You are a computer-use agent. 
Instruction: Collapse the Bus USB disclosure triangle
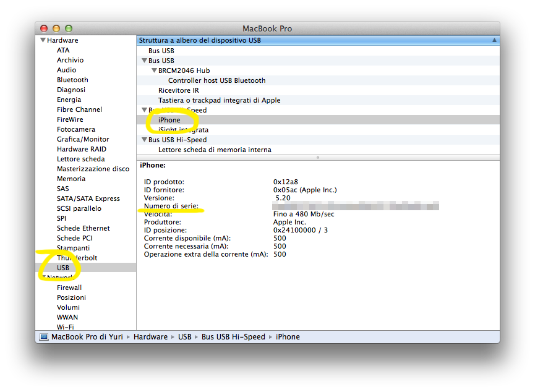[x=144, y=61]
